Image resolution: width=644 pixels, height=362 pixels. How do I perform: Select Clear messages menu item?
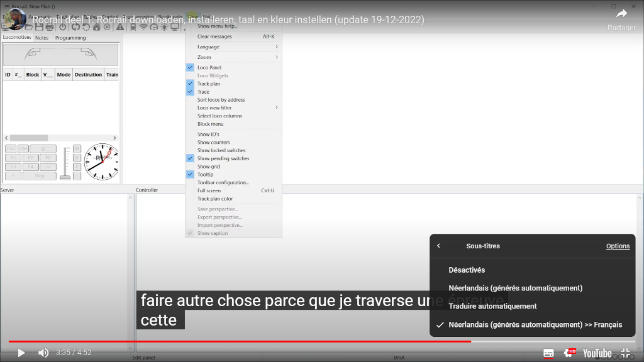click(x=233, y=36)
